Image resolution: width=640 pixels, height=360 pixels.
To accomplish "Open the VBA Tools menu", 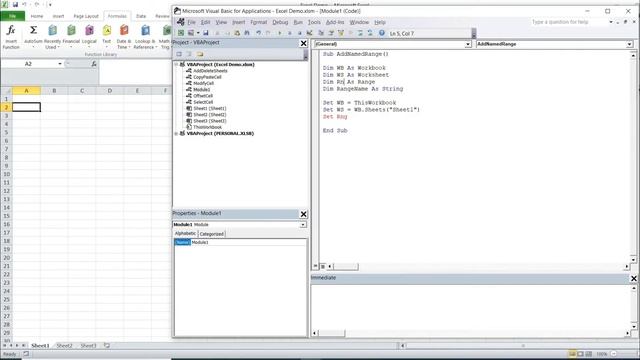I will (x=314, y=22).
